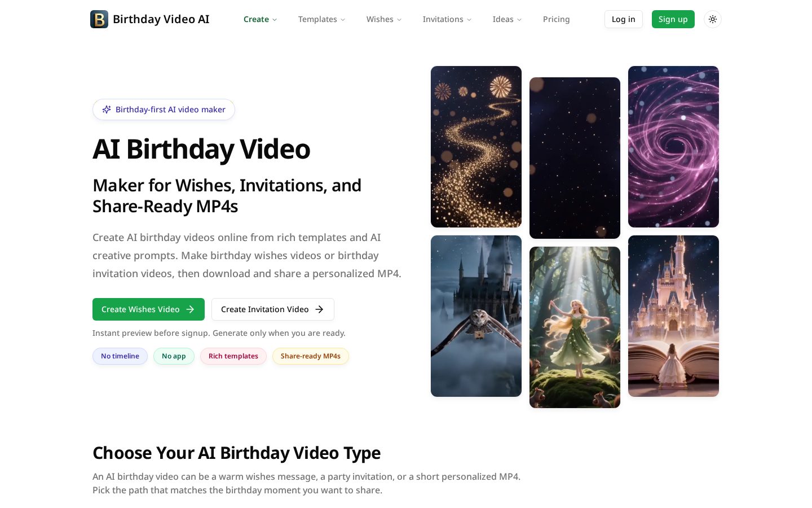Start with Create Wishes Video

(x=148, y=309)
